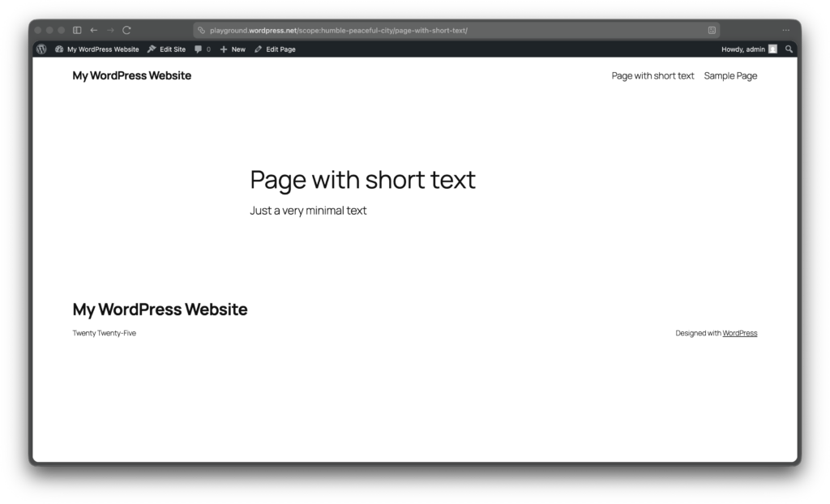Open Sample Page from the navigation menu
Image resolution: width=830 pixels, height=504 pixels.
click(730, 75)
